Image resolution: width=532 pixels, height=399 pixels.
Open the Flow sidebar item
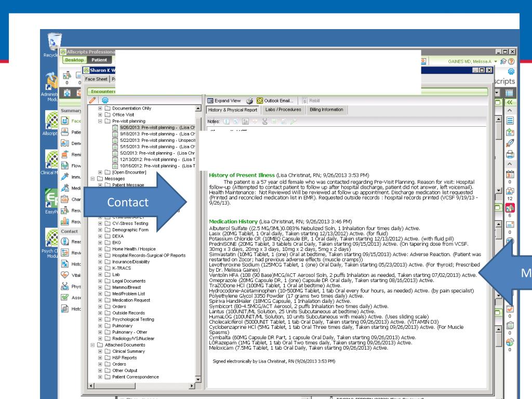pyautogui.click(x=71, y=166)
